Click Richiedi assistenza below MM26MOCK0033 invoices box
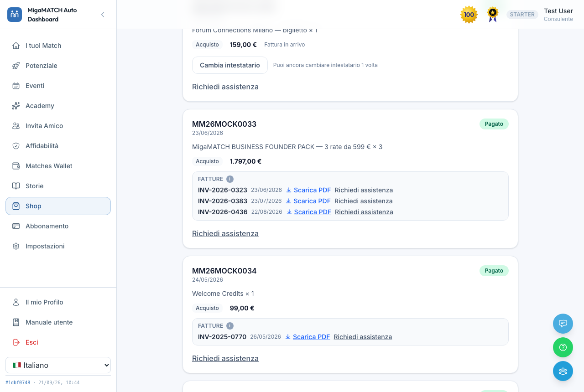 (x=225, y=233)
